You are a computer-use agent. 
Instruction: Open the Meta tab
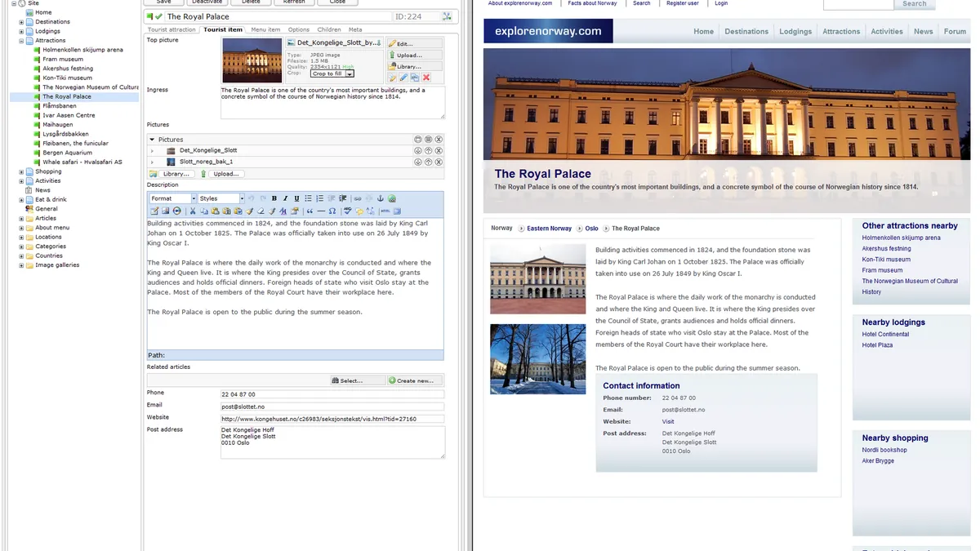click(355, 29)
